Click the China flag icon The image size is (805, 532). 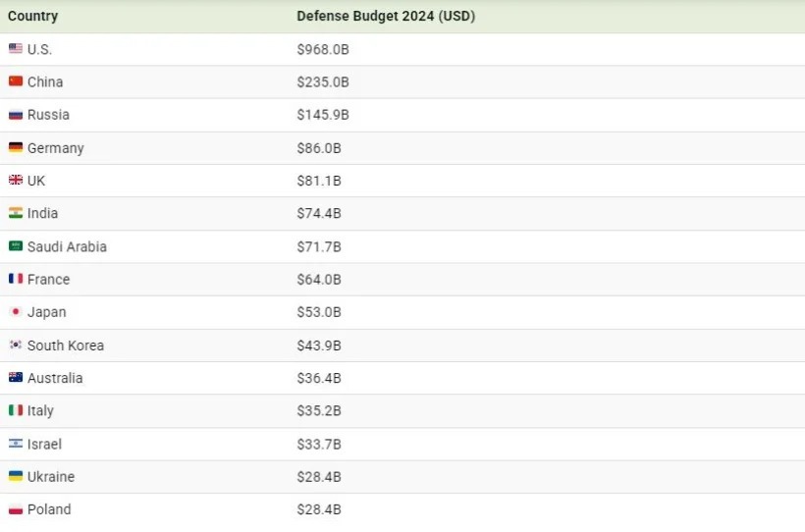(16, 81)
